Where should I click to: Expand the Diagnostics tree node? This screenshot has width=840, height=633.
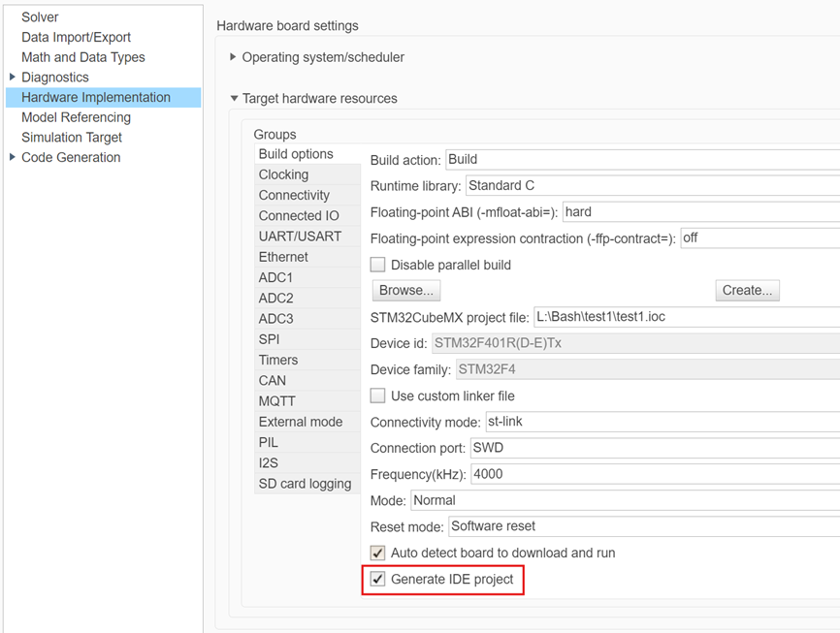[x=12, y=78]
